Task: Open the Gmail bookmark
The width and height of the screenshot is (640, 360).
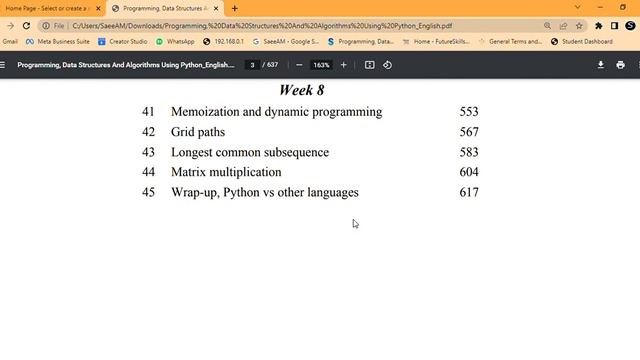Action: (x=10, y=41)
